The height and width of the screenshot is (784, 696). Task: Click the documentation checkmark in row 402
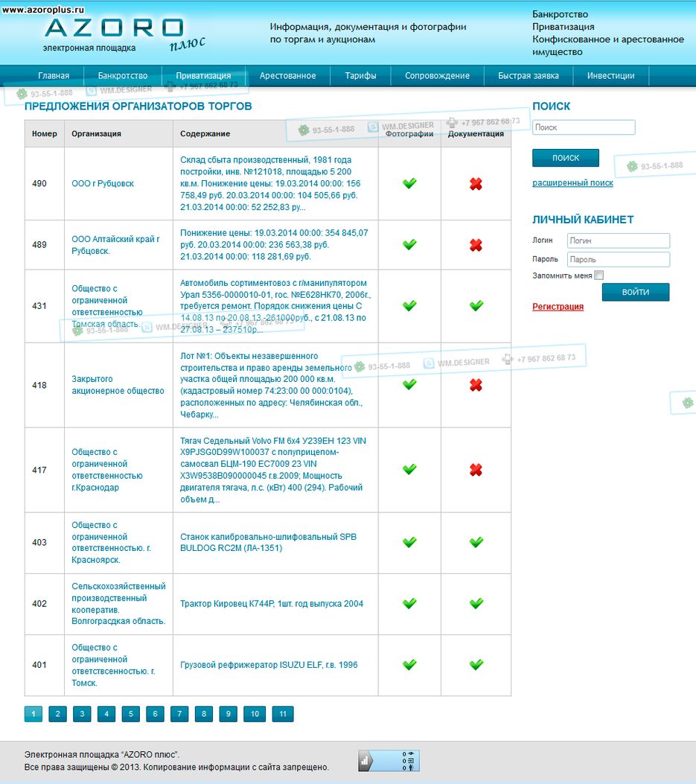tap(476, 604)
